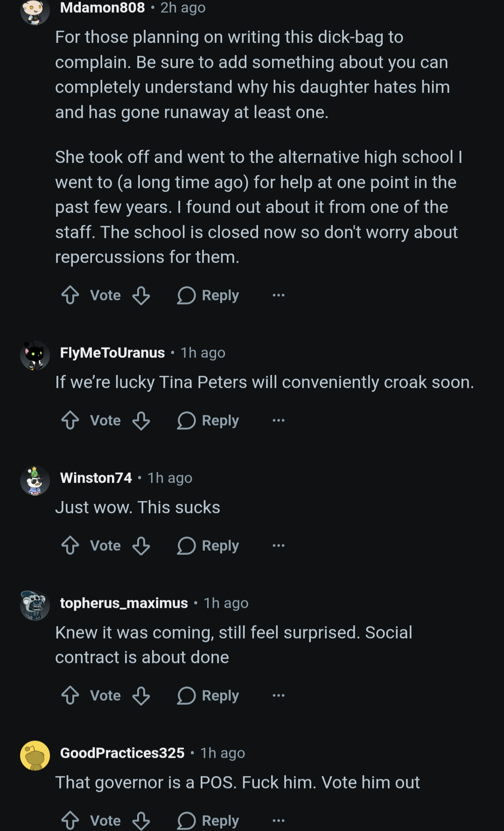Screen dimensions: 504x831
Task: Tap GoodPractices325's yellow avatar
Action: pyautogui.click(x=35, y=755)
